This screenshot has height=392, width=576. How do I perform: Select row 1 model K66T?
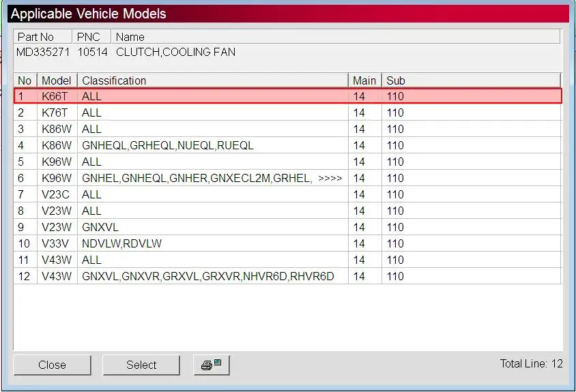[287, 96]
